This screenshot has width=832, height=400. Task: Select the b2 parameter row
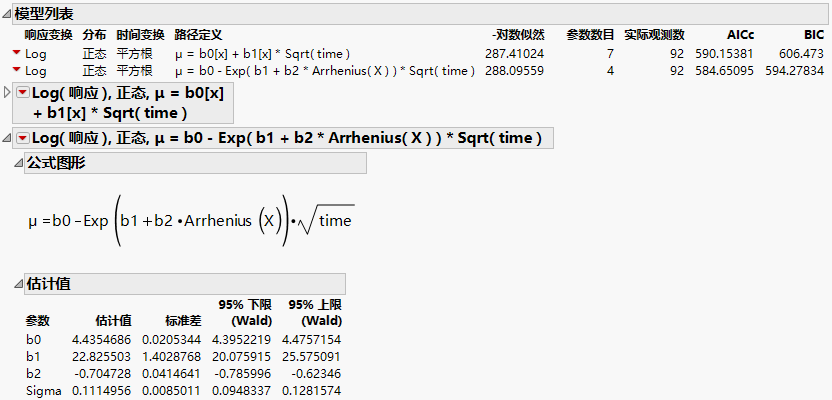tap(33, 373)
